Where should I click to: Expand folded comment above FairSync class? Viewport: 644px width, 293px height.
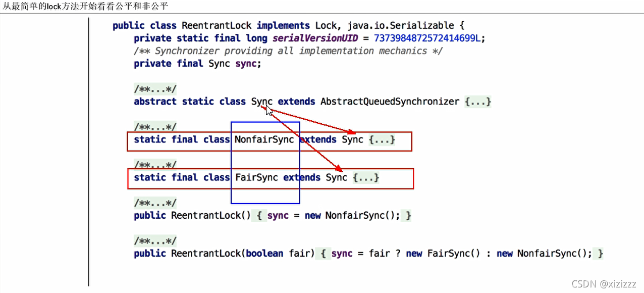tap(155, 165)
